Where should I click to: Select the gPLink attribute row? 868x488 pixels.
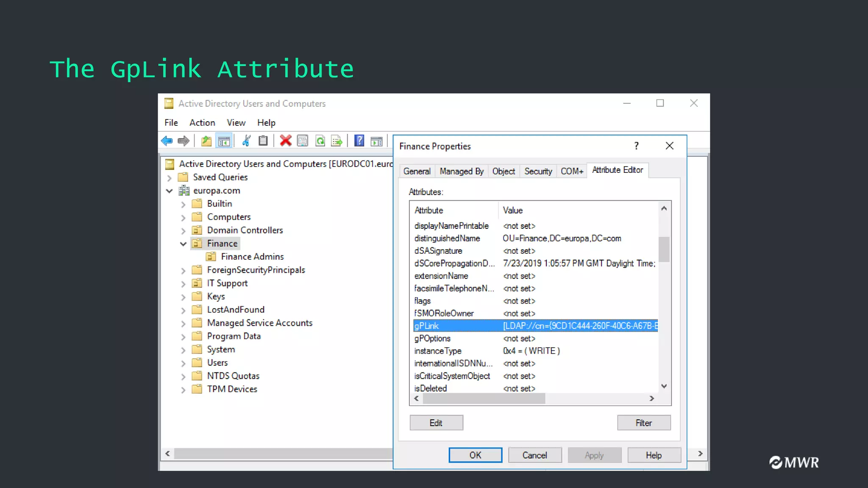pyautogui.click(x=536, y=326)
